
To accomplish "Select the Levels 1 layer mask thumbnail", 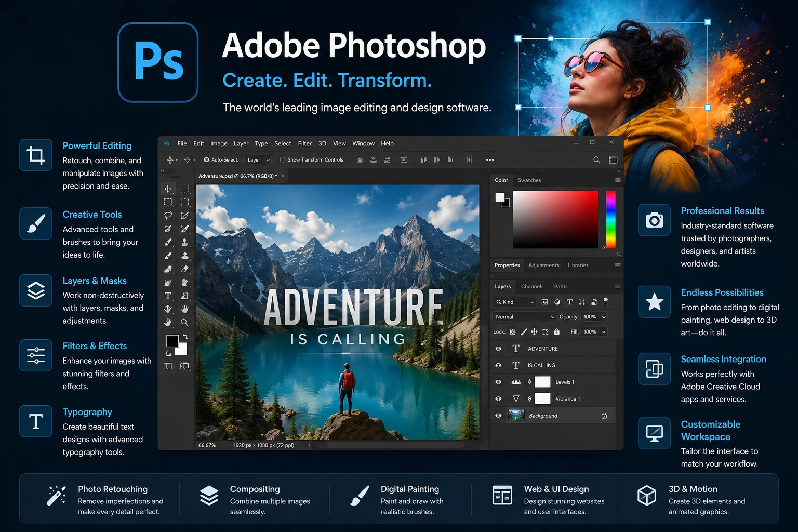I will (x=542, y=382).
